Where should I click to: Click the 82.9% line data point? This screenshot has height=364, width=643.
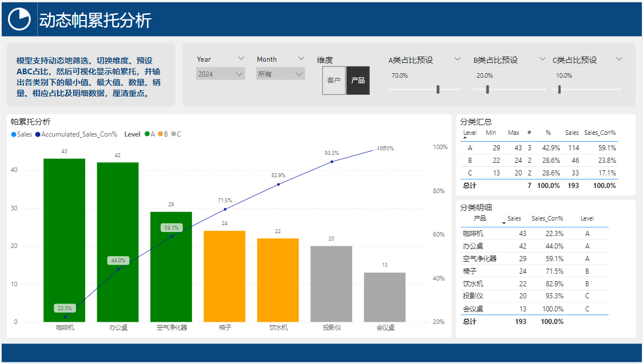click(x=278, y=184)
